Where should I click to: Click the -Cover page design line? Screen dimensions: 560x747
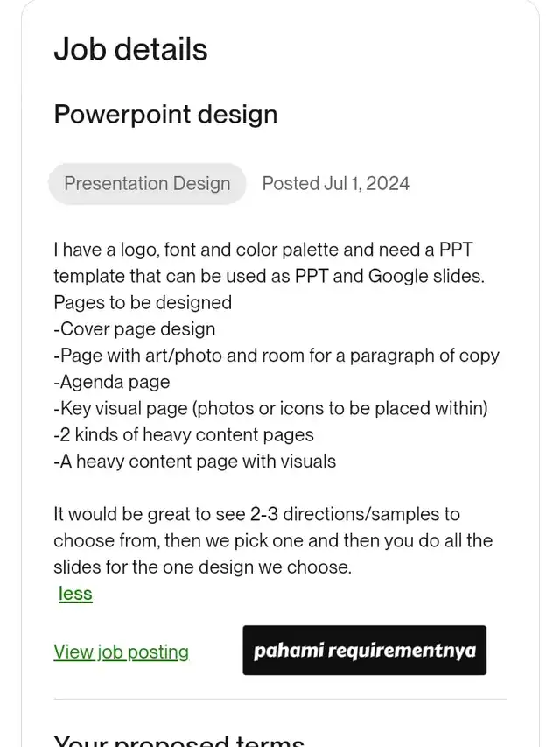coord(134,329)
